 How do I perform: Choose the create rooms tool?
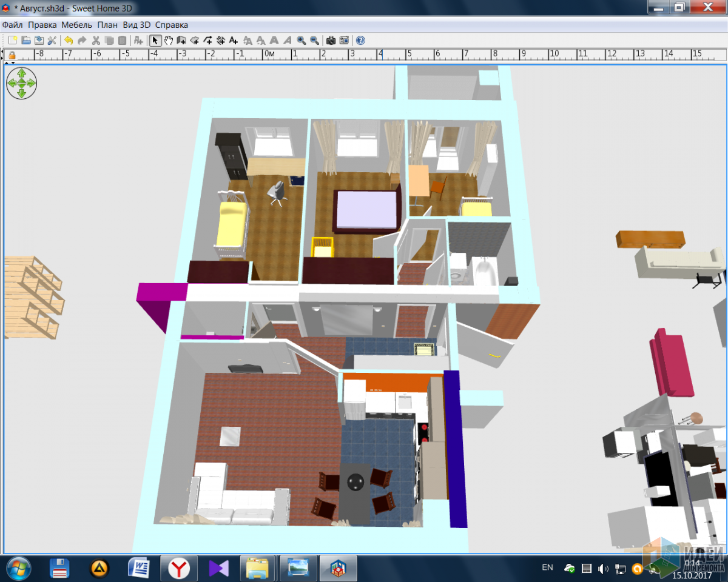pyautogui.click(x=195, y=41)
